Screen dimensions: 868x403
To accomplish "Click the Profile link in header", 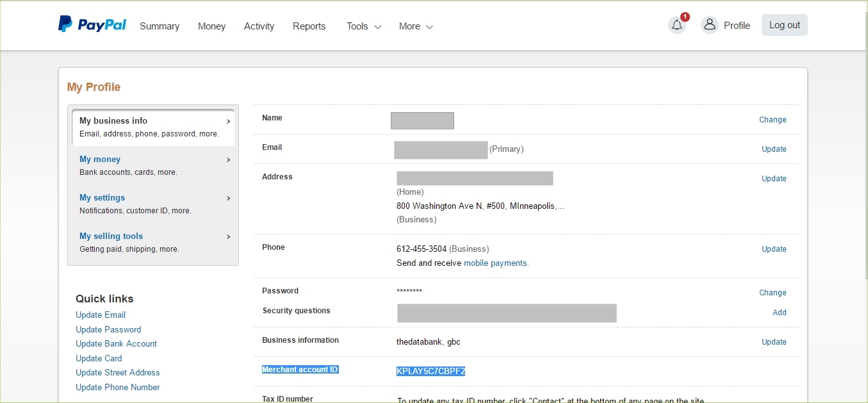I will pos(737,26).
